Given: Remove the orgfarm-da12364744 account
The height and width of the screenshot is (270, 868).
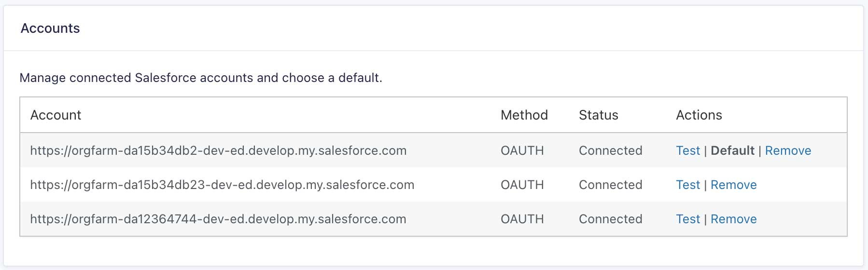Looking at the screenshot, I should click(733, 219).
